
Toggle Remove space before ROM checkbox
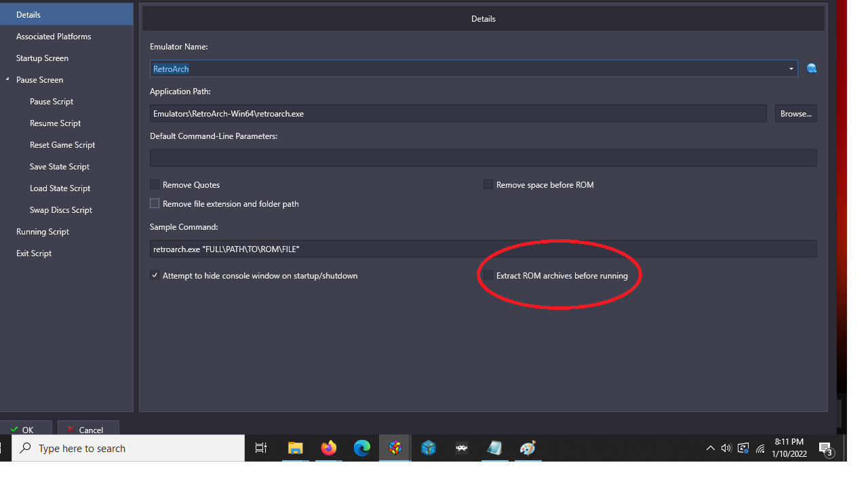pos(488,185)
